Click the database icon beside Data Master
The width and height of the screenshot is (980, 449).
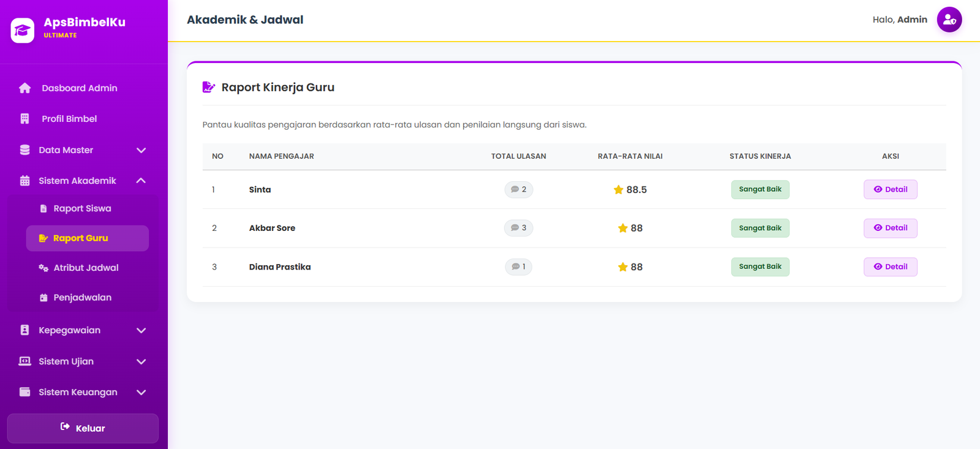pos(24,150)
